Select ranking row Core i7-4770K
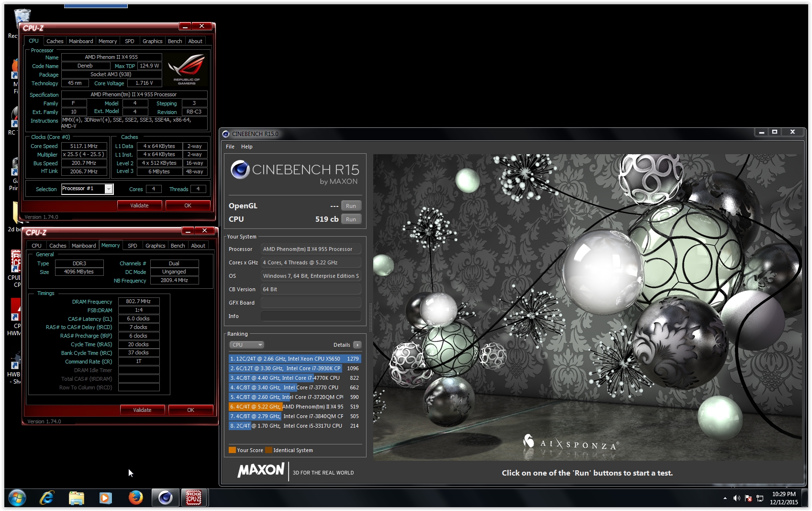Viewport: 812px width, 511px height. pyautogui.click(x=295, y=378)
